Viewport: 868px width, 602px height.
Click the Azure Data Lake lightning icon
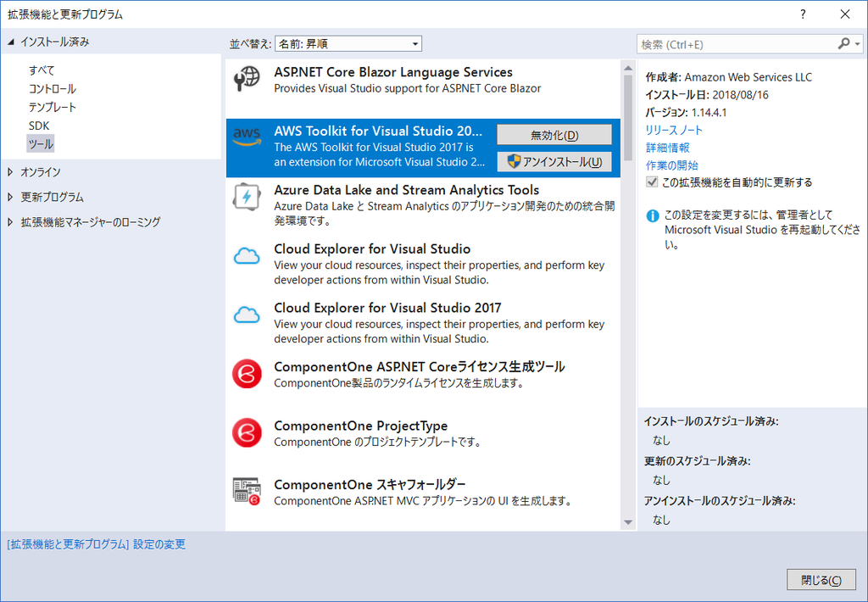pos(247,196)
